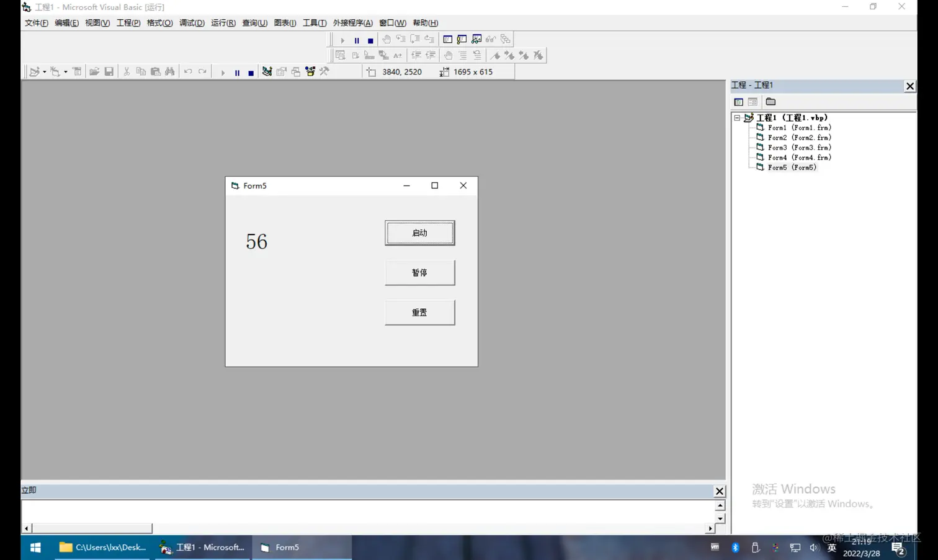Click the immediate window scroll-down arrow
938x560 pixels.
[720, 518]
